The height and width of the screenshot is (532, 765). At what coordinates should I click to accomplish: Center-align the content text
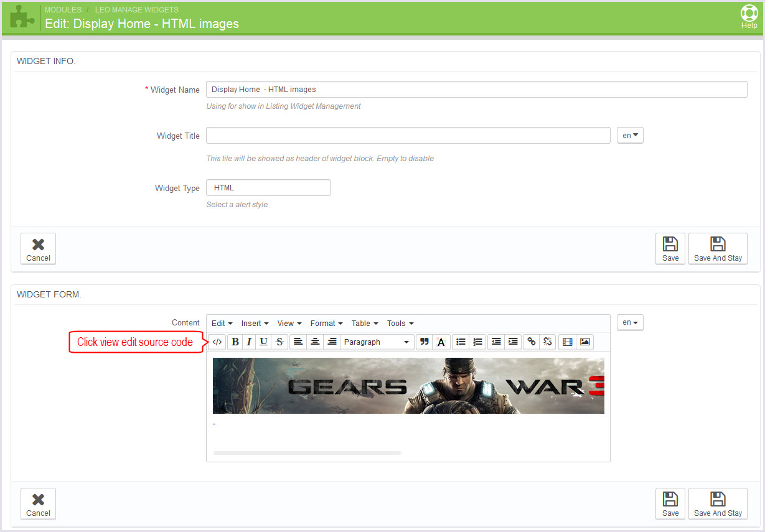point(315,342)
